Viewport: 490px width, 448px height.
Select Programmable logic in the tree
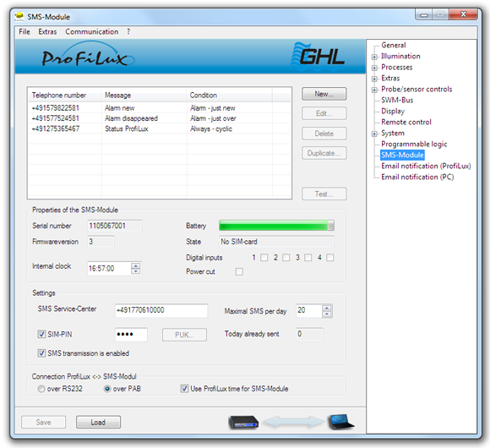[414, 144]
